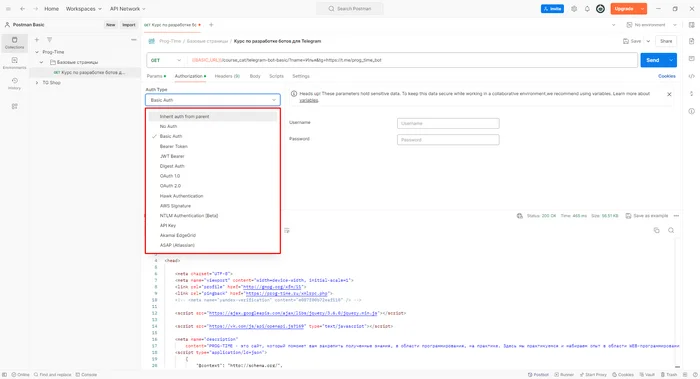This screenshot has width=700, height=379.
Task: Open the documentation icon in right sidebar
Action: [692, 41]
